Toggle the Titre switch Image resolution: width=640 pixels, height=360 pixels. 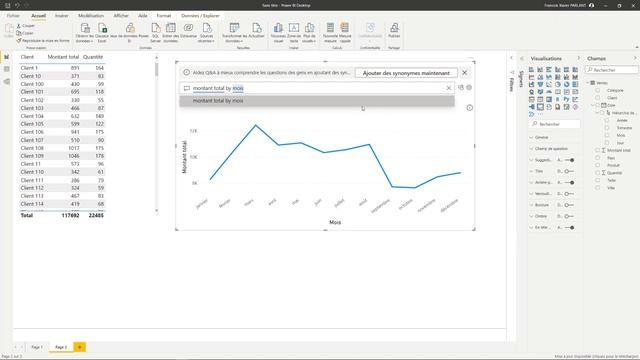[x=569, y=171]
